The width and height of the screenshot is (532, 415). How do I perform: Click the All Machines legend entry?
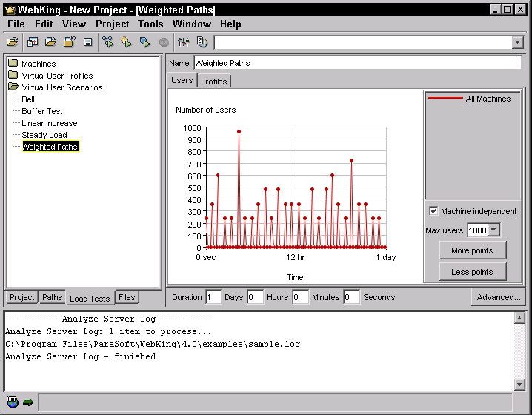click(470, 99)
